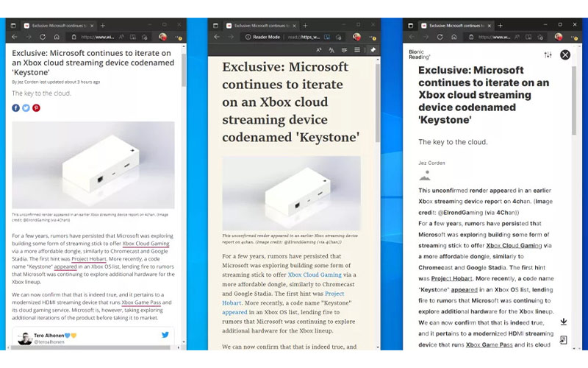Click the left window vertical scrollbar

click(184, 70)
